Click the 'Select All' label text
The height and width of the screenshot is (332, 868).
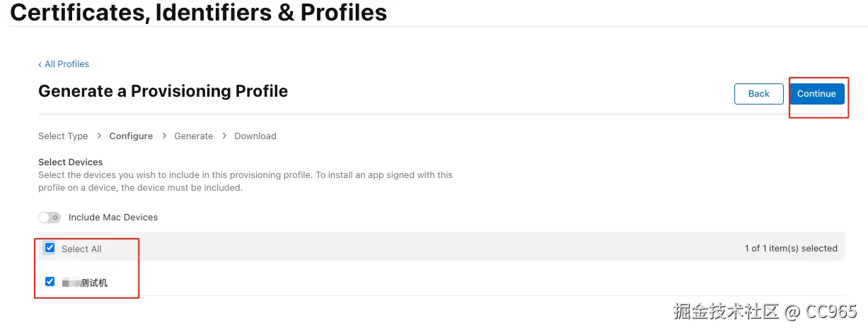(81, 249)
